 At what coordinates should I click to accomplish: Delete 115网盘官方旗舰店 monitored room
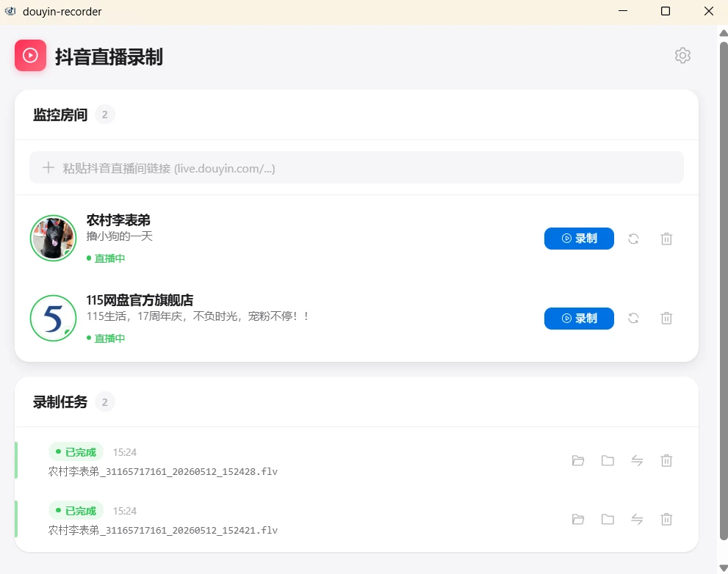click(x=666, y=319)
